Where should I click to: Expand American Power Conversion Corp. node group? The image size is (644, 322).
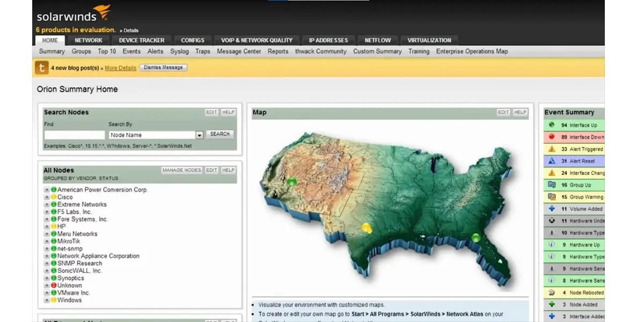(47, 190)
